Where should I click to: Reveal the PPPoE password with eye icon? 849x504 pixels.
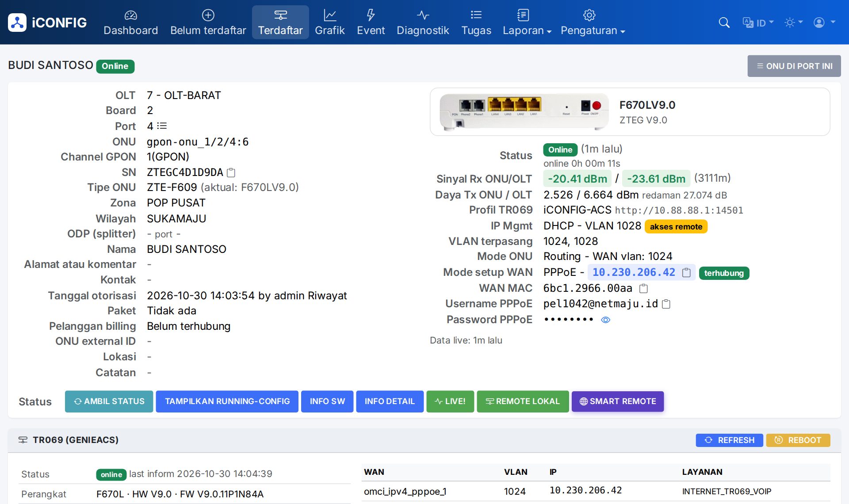[606, 320]
